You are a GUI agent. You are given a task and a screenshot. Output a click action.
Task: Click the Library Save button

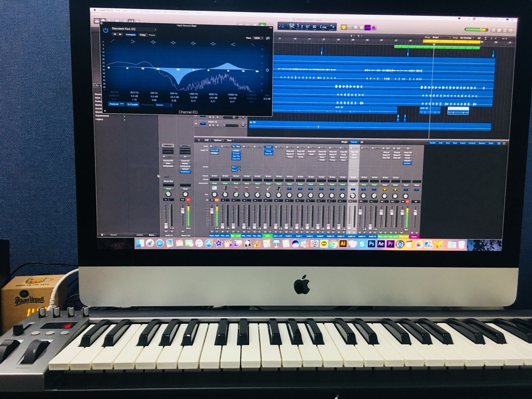[152, 235]
